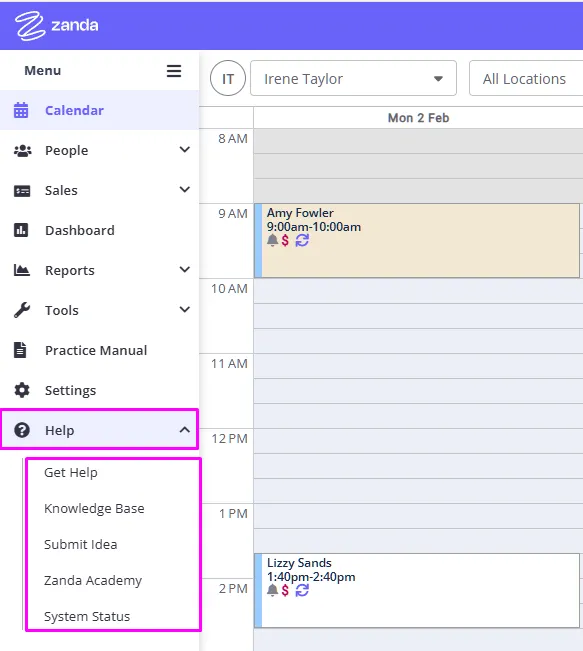Open the Irene Taylor practitioner dropdown
The height and width of the screenshot is (651, 583).
point(353,78)
